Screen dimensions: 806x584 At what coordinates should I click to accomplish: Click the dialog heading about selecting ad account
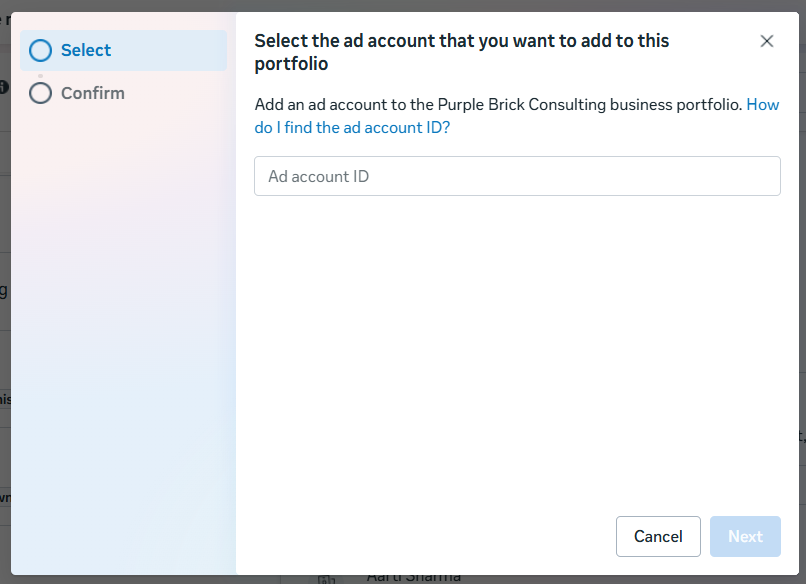click(x=461, y=41)
